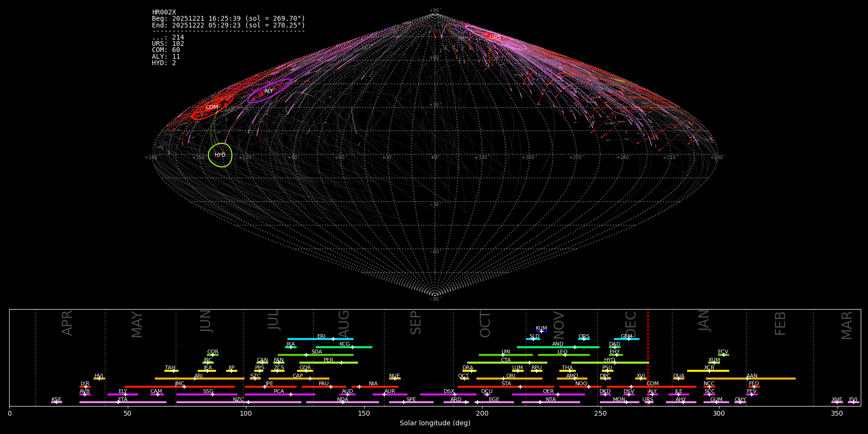Click the SEP month label in timeline
The image size is (868, 434).
(415, 323)
